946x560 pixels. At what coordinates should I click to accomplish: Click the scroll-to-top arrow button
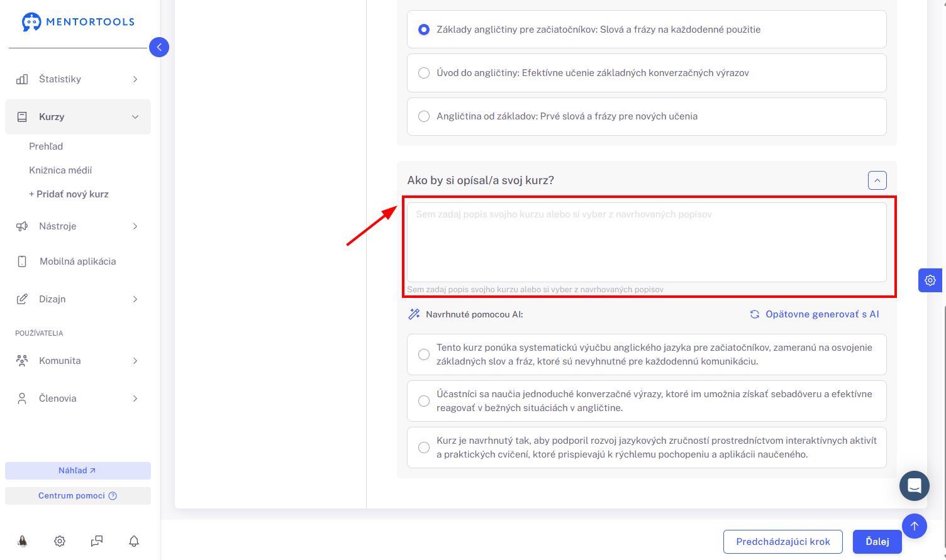coord(915,526)
